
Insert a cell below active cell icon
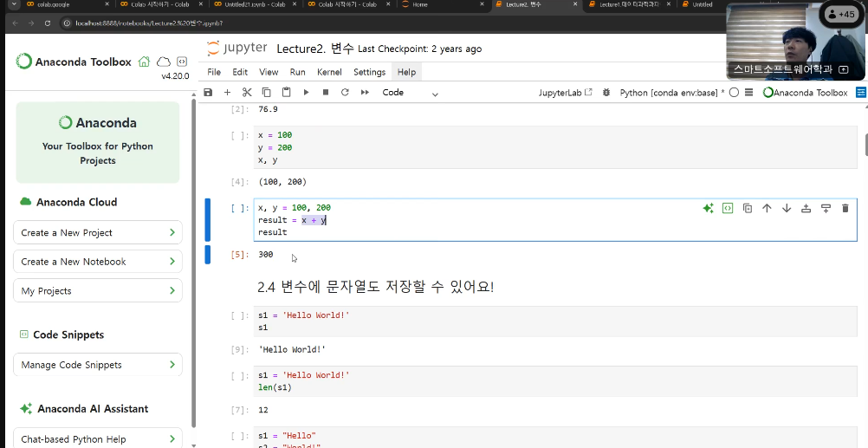pyautogui.click(x=826, y=208)
